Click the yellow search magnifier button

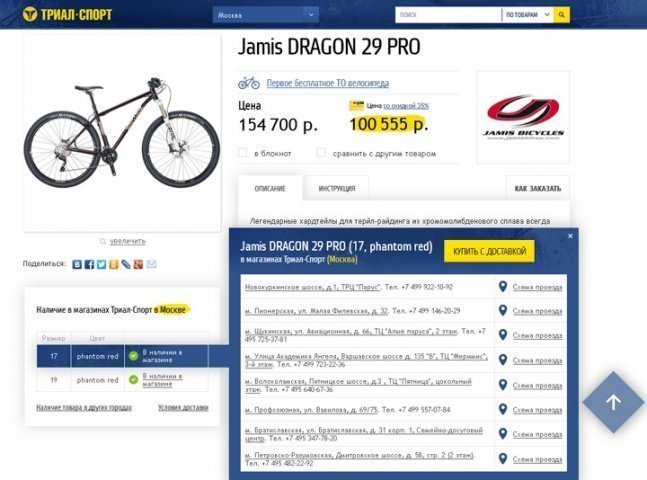562,15
